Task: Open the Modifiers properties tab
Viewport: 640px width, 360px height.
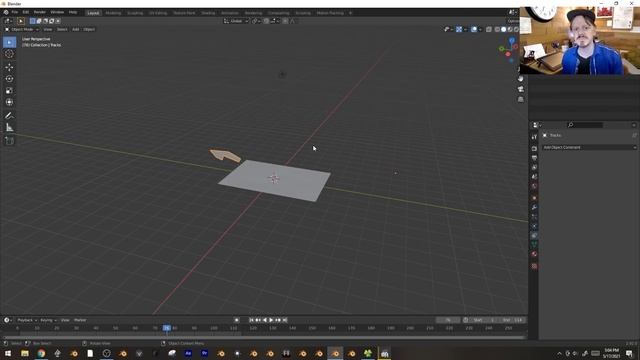Action: 534,207
